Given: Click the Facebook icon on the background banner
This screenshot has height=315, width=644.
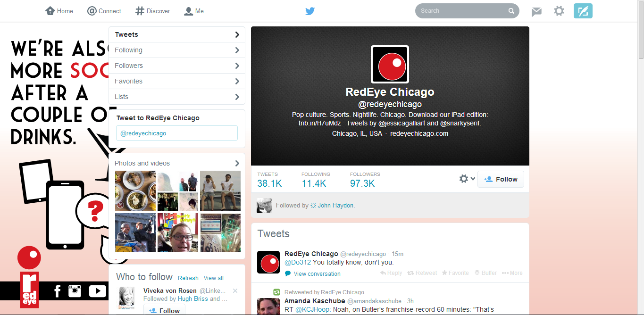Looking at the screenshot, I should (x=58, y=291).
